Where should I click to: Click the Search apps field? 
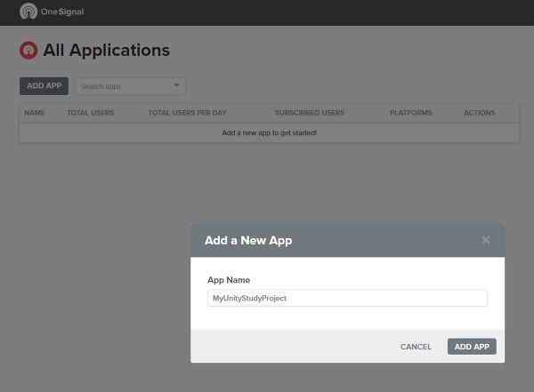130,86
